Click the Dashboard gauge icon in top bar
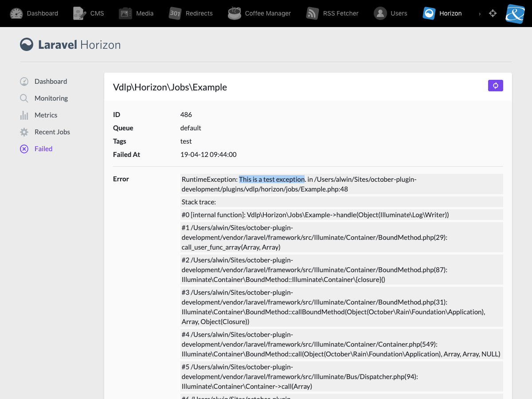This screenshot has width=532, height=399. pos(16,13)
